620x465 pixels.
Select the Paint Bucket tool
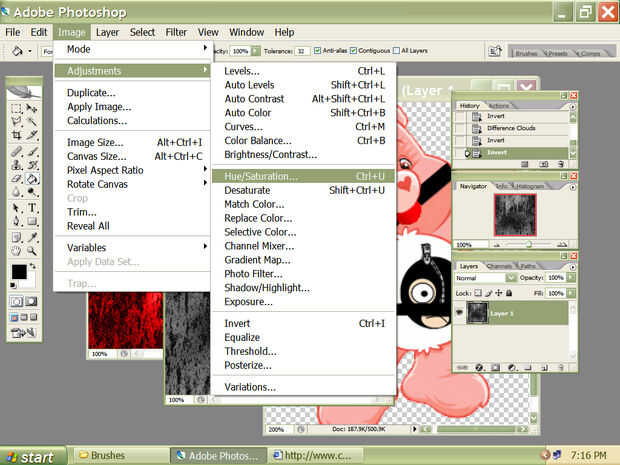[x=33, y=179]
